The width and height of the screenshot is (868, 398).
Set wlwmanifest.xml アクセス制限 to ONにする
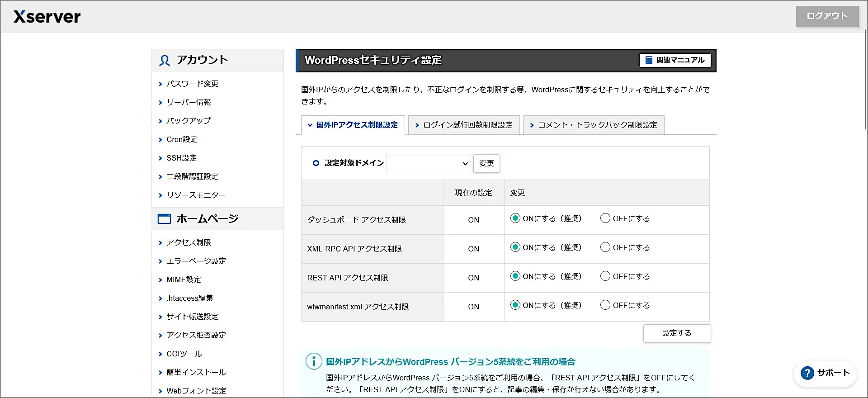(515, 305)
